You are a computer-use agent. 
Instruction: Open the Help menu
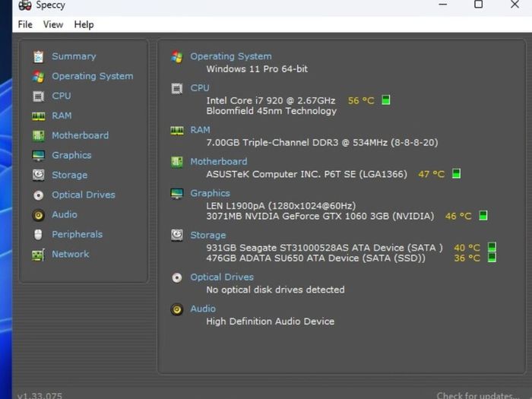coord(84,24)
